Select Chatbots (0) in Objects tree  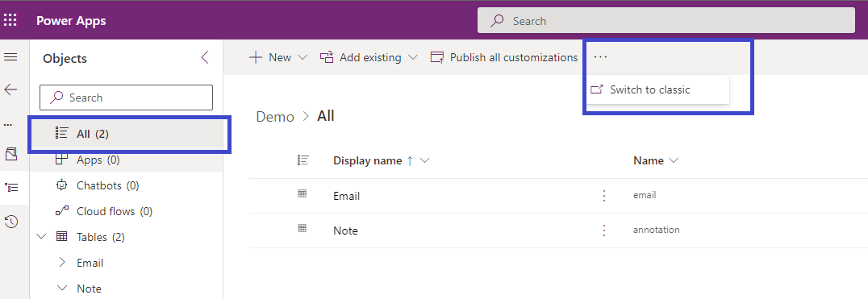[107, 185]
